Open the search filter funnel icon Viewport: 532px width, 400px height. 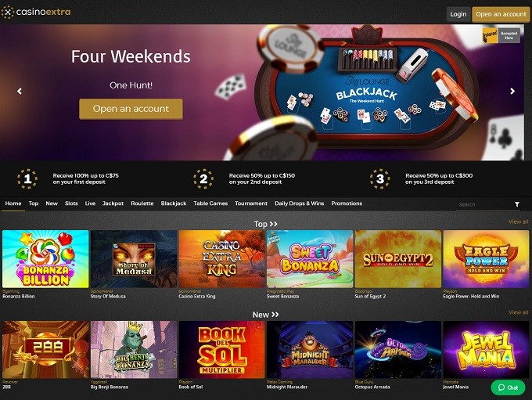tap(517, 204)
